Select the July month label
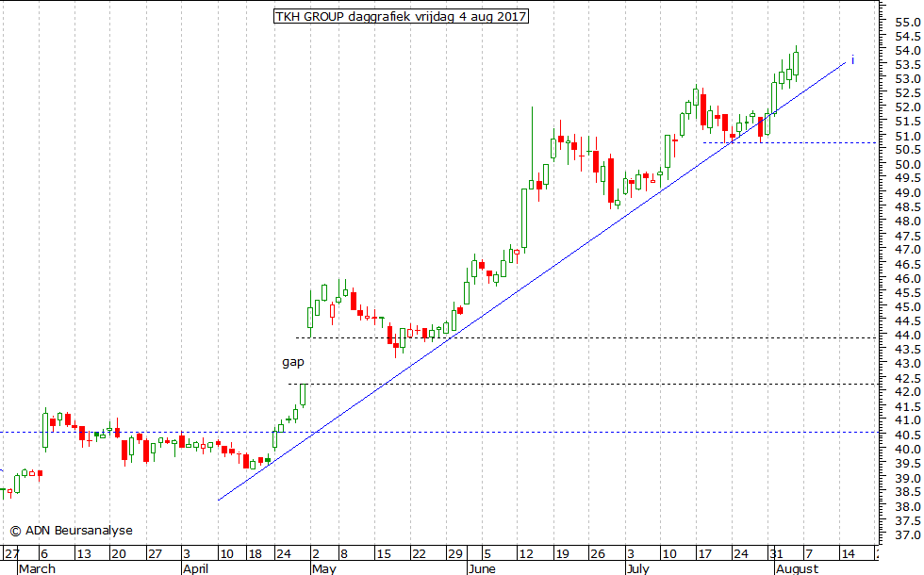The image size is (924, 575). tap(638, 568)
